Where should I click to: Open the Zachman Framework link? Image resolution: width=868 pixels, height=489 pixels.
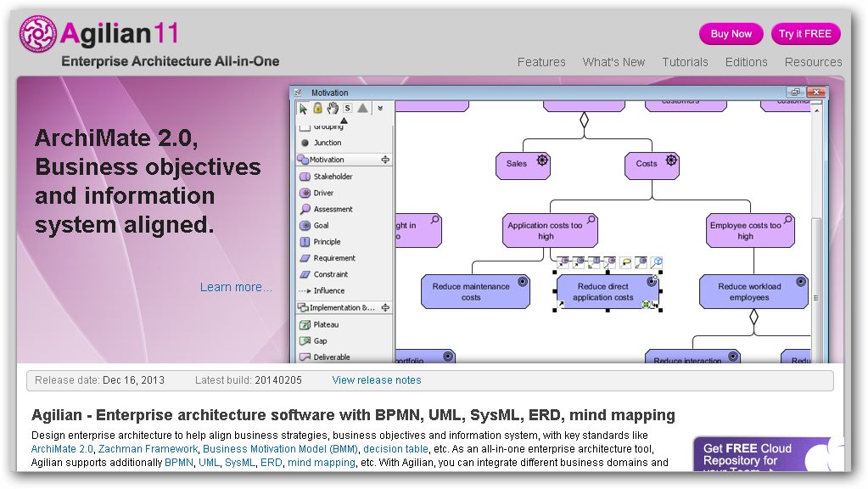(x=148, y=448)
